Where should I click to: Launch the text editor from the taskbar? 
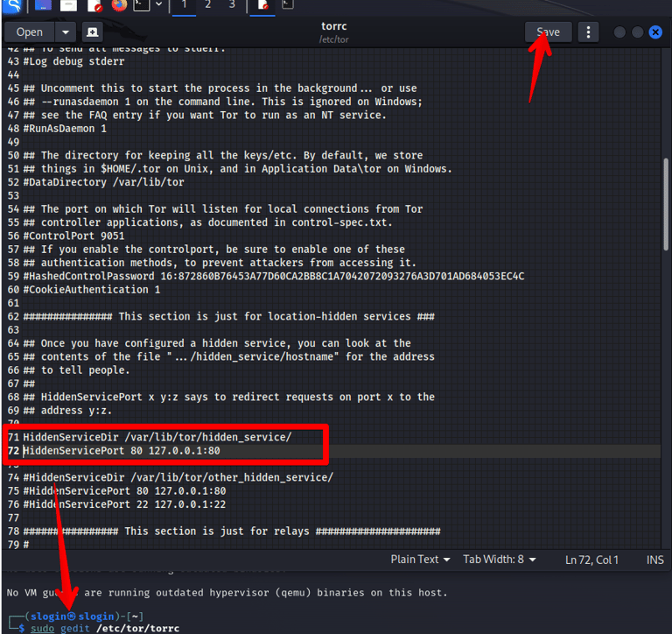pyautogui.click(x=94, y=5)
